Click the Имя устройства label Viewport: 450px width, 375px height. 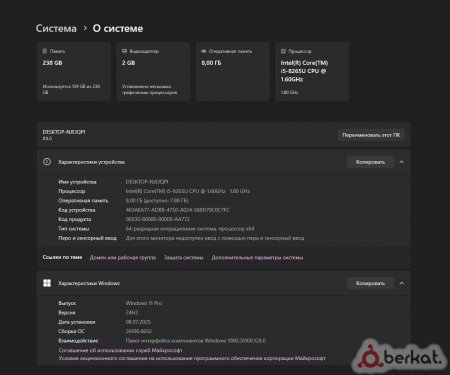77,182
